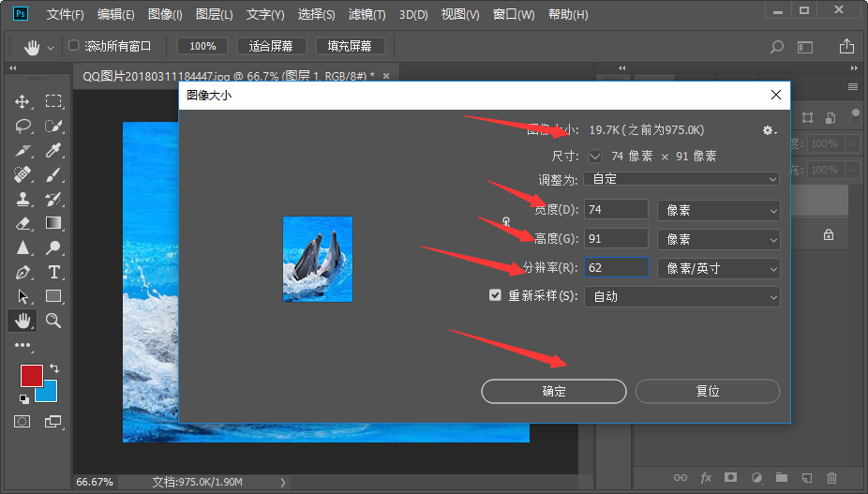This screenshot has height=494, width=868.
Task: Select the Pen tool
Action: click(22, 272)
